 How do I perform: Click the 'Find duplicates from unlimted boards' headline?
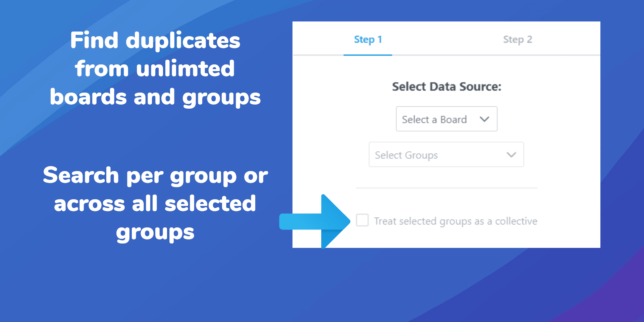[155, 68]
